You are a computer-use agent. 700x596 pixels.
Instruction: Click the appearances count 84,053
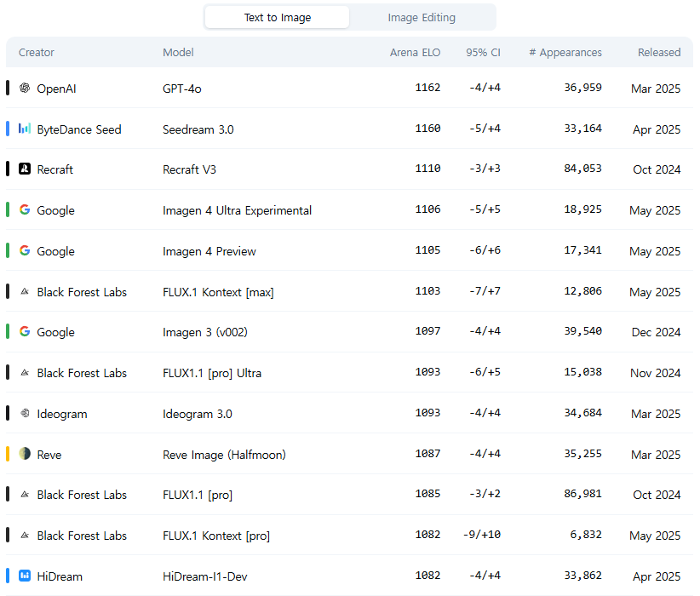pyautogui.click(x=582, y=169)
